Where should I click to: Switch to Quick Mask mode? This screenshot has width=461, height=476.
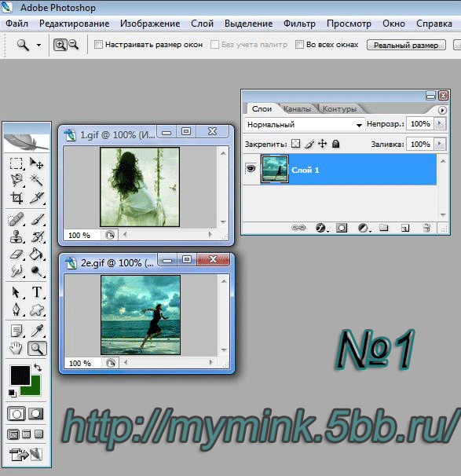tap(36, 413)
